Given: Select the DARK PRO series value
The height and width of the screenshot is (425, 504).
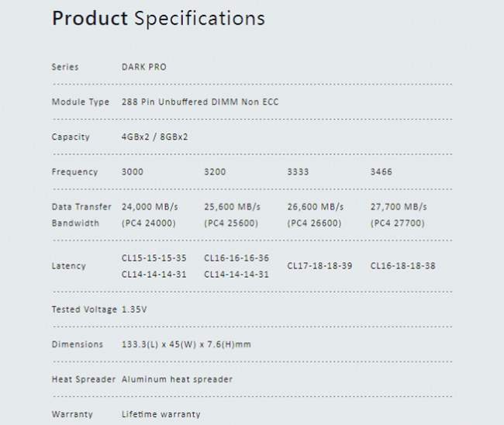Looking at the screenshot, I should point(144,67).
